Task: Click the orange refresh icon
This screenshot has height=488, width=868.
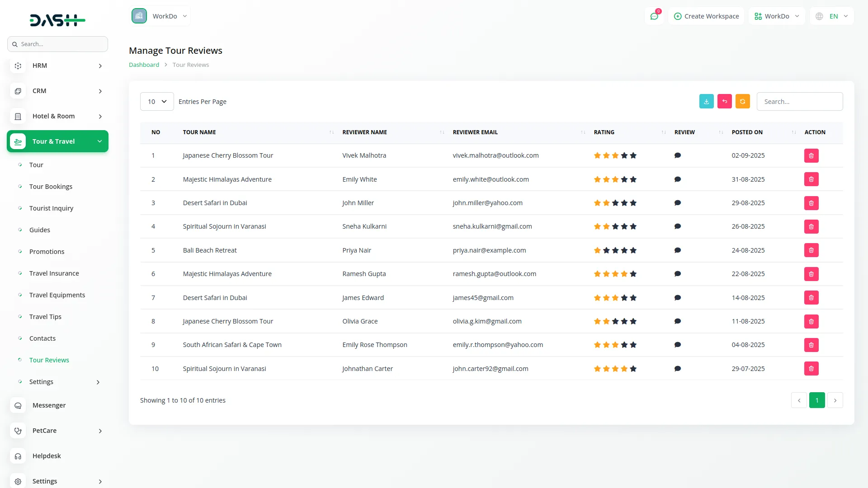Action: click(x=742, y=101)
